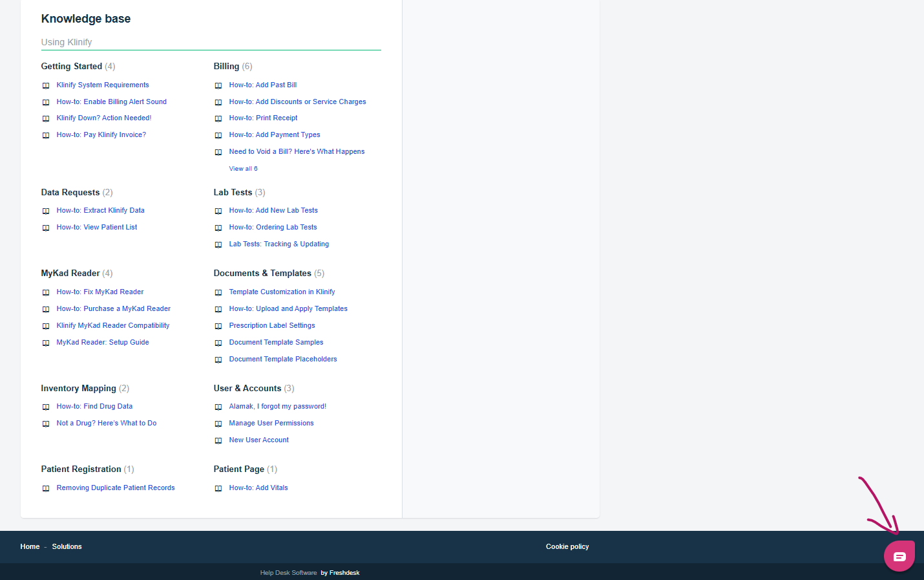Open Alamak, I forgot my password! article link
This screenshot has height=580, width=924.
point(278,406)
